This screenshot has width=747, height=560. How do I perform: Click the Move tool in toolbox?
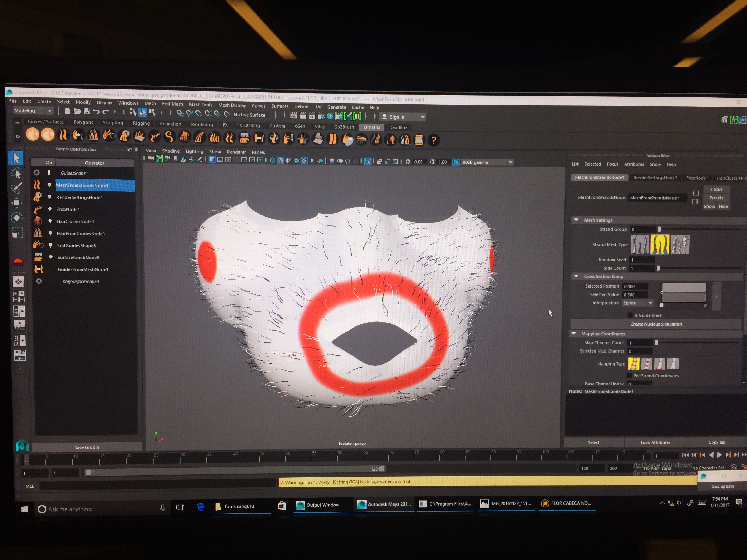(x=16, y=202)
